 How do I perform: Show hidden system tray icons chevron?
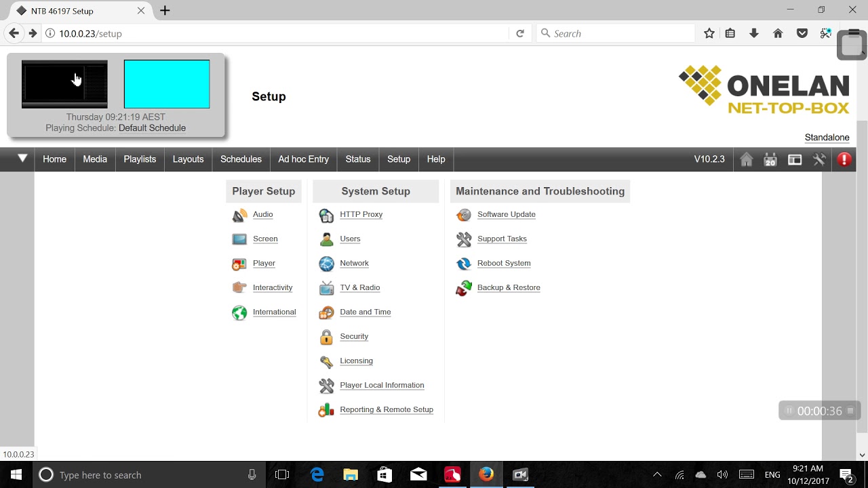(x=657, y=474)
